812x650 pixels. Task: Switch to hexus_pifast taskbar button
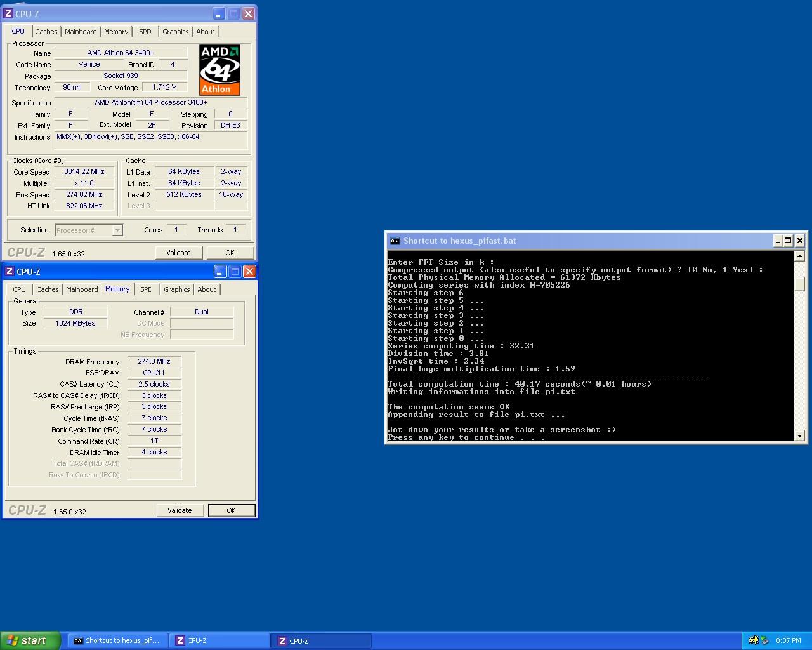(x=117, y=640)
